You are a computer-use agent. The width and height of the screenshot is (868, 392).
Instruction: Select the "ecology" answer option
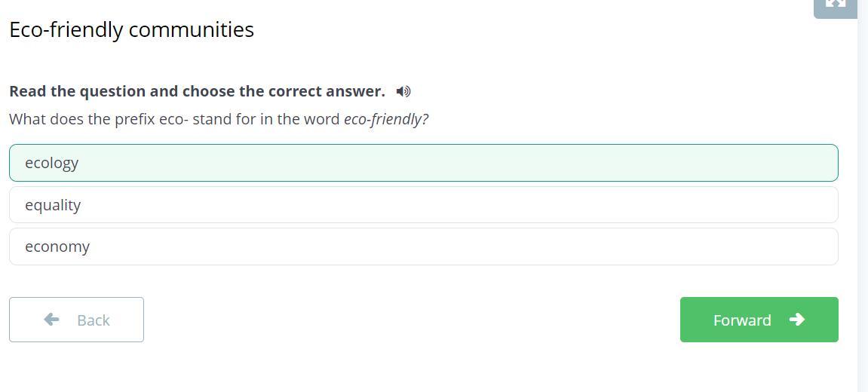[424, 163]
